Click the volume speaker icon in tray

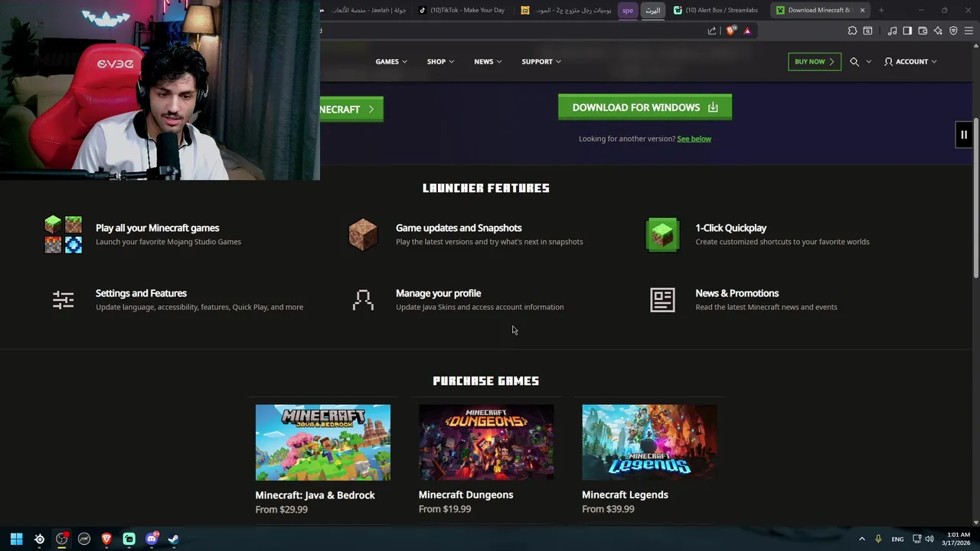point(929,539)
